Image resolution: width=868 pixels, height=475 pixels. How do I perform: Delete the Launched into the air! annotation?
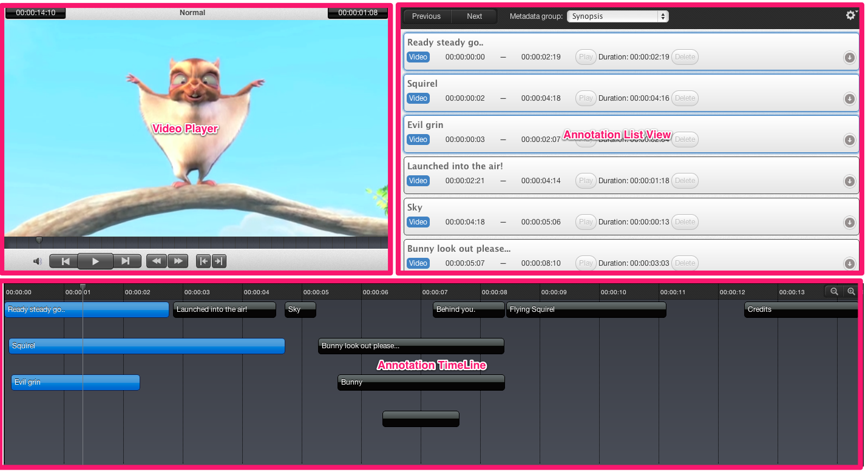(x=685, y=181)
